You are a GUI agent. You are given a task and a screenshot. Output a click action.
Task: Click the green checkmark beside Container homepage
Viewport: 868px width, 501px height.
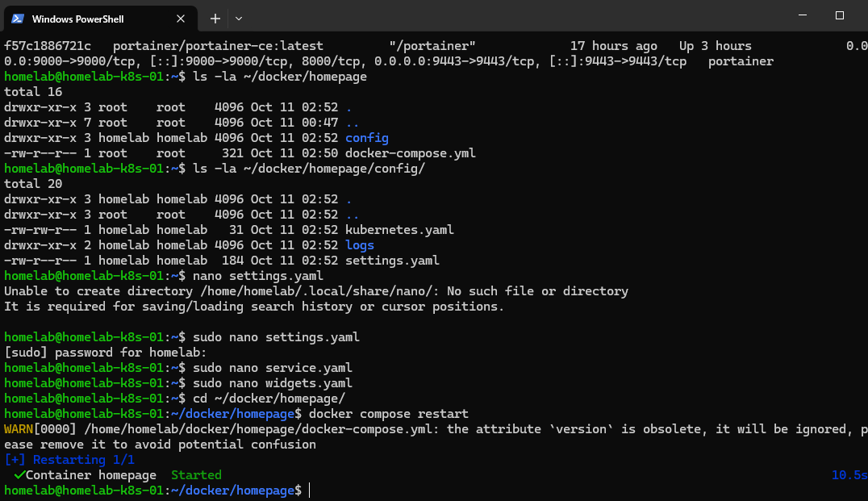pos(20,475)
